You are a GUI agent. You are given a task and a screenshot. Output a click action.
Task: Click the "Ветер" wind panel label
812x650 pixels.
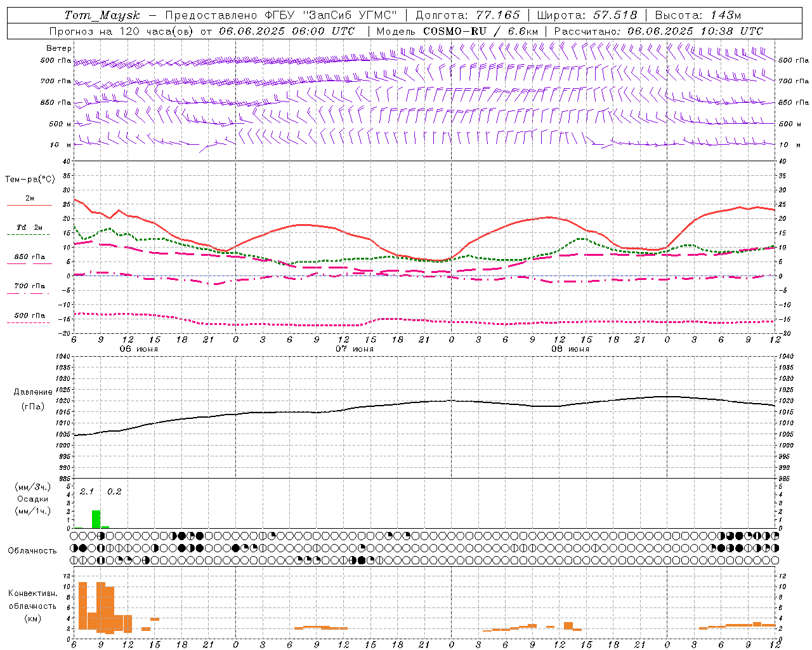pyautogui.click(x=59, y=48)
